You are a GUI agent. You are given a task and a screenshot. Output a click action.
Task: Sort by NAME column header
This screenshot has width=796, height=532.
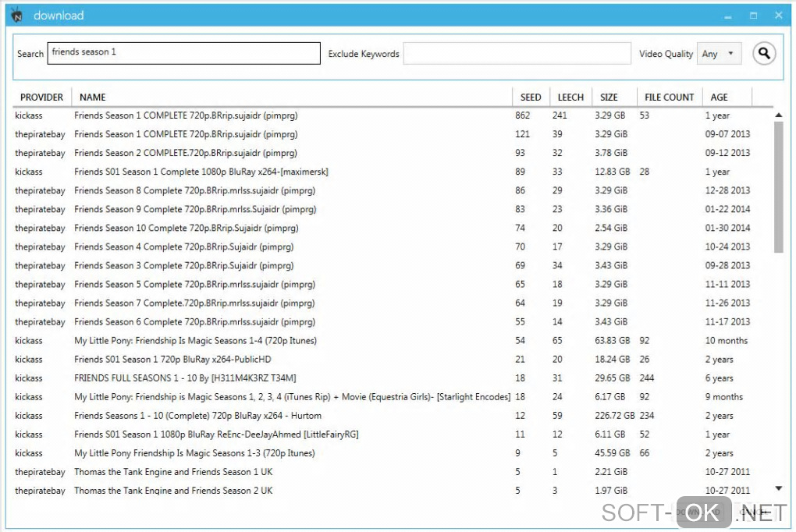pyautogui.click(x=292, y=97)
